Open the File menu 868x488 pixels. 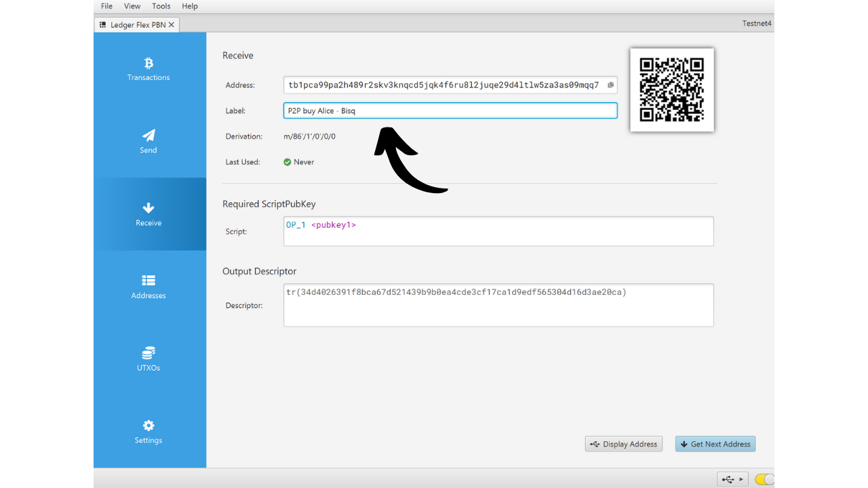(106, 6)
